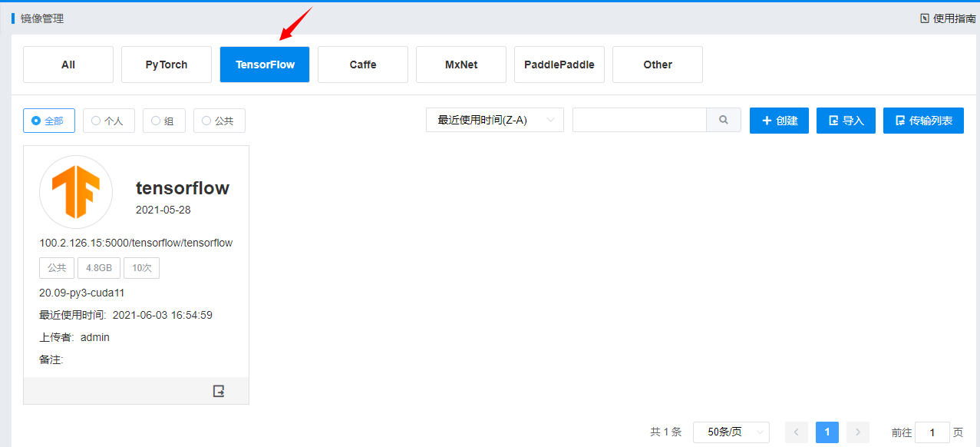Screen dimensions: 980x447
Task: Select the 公共 radio filter
Action: [219, 121]
